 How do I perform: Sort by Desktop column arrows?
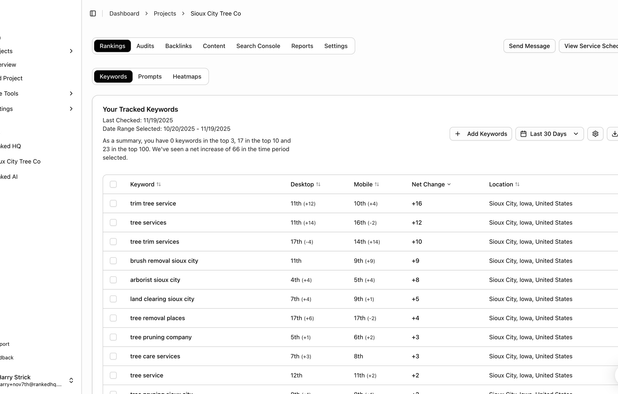[318, 184]
